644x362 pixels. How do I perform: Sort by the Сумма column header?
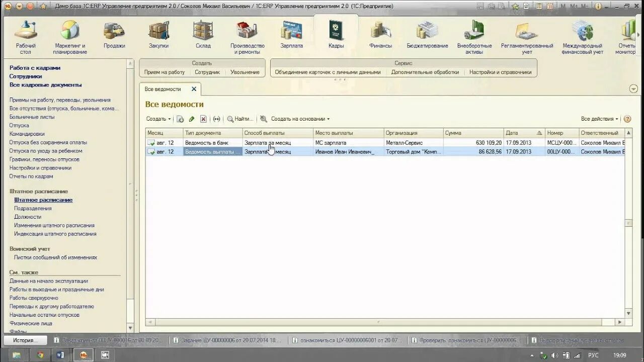pyautogui.click(x=473, y=133)
